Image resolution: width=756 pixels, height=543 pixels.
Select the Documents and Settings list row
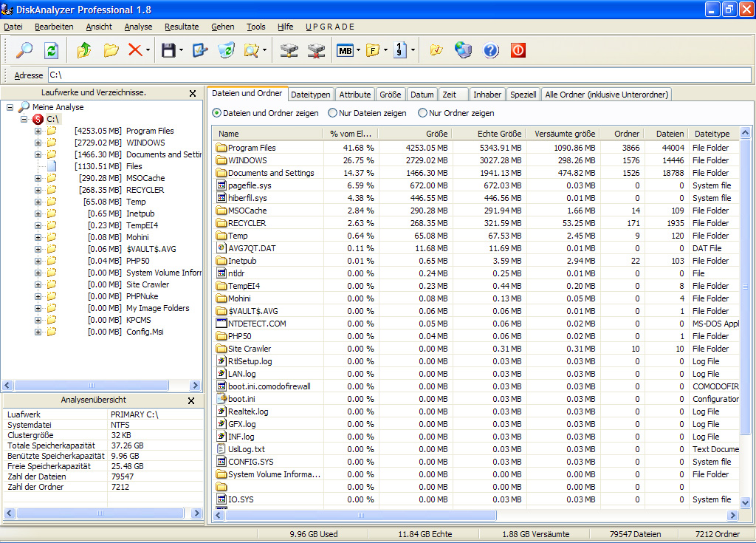[478, 173]
